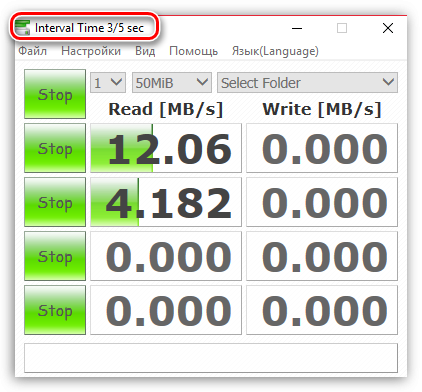Viewport: 422px width, 392px height.
Task: Click the bottom row read value 0.000
Action: tap(166, 310)
